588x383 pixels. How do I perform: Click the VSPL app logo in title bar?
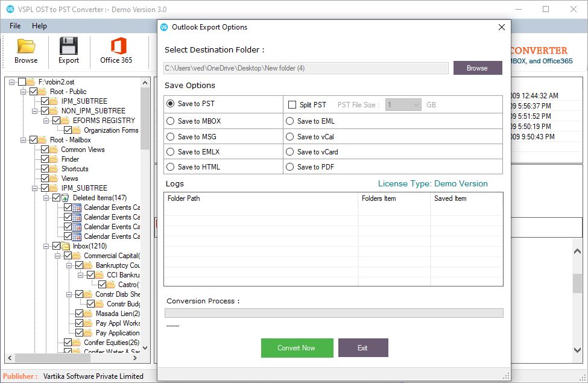[x=10, y=10]
